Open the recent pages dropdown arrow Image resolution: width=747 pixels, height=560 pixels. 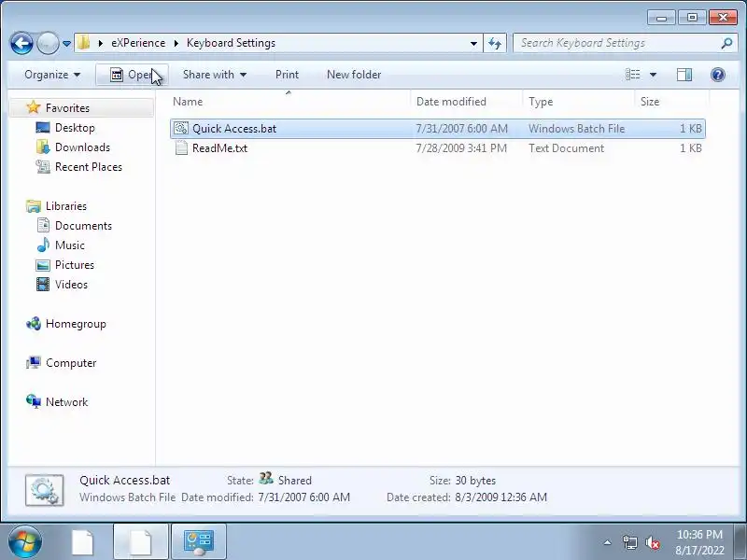click(x=66, y=44)
